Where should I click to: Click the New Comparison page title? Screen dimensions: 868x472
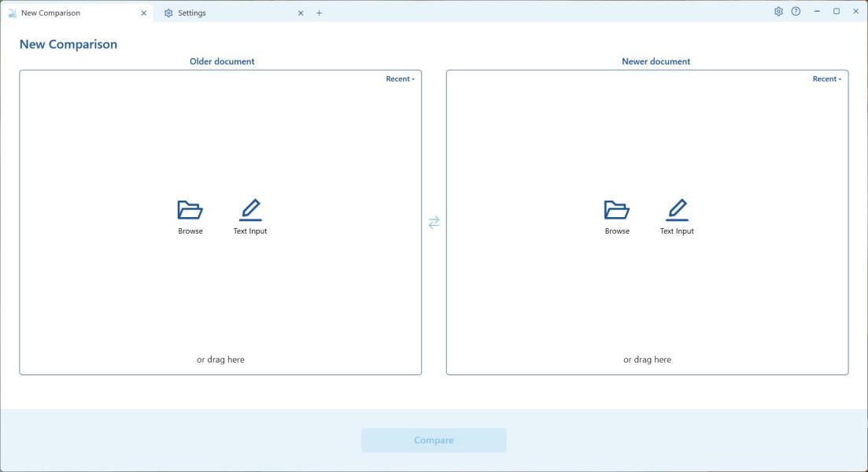click(68, 44)
